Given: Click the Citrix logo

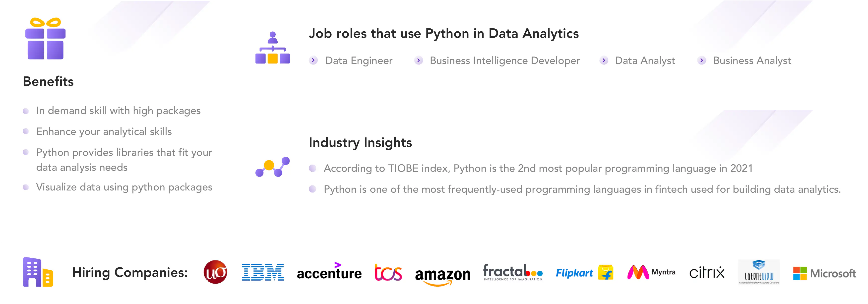Looking at the screenshot, I should pos(707,272).
